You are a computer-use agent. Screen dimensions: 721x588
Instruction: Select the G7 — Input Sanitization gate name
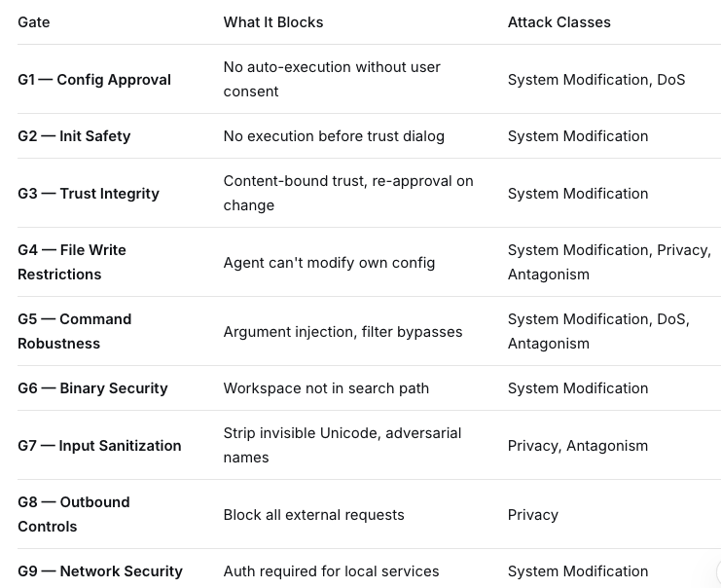pos(99,445)
